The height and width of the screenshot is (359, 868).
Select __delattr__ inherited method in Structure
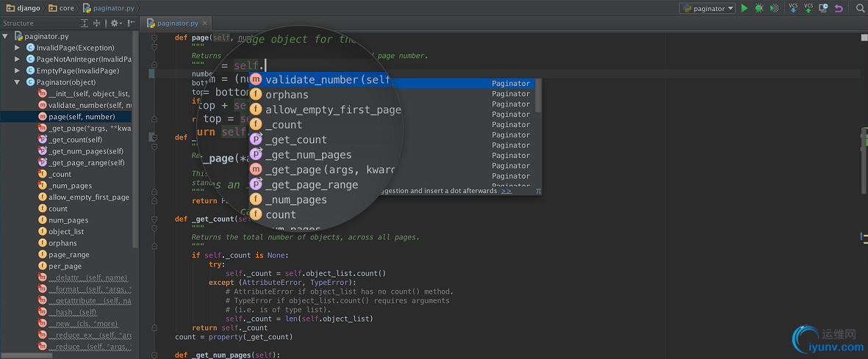click(84, 278)
